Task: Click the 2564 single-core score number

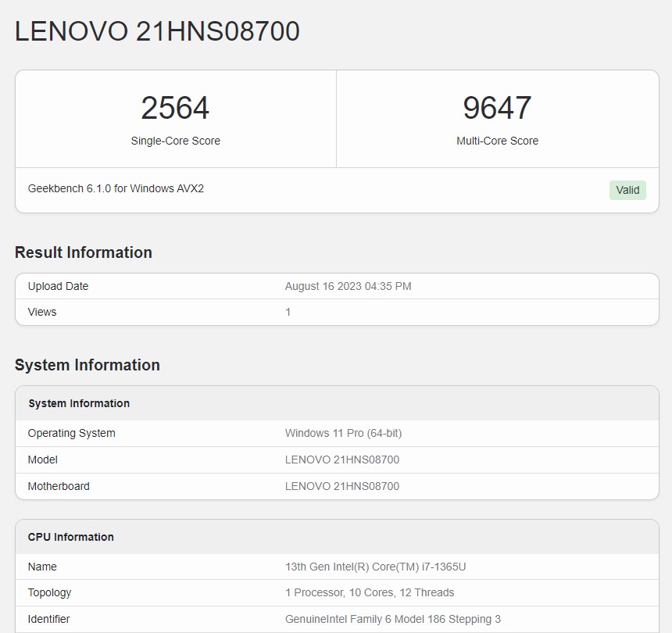Action: click(175, 108)
